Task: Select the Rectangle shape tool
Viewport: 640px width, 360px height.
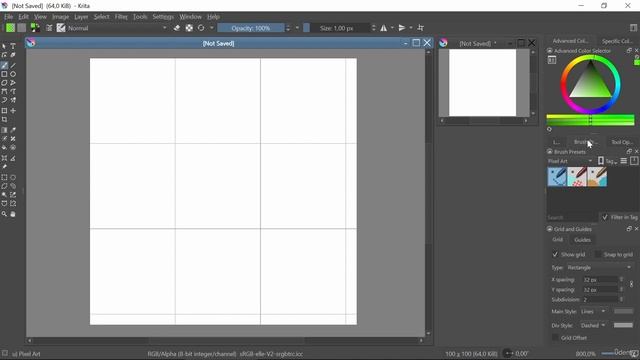Action: [4, 74]
